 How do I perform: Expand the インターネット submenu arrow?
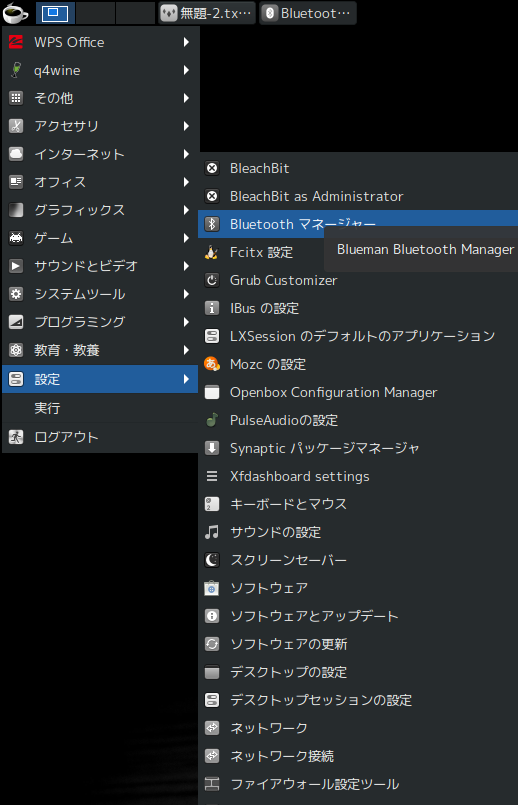pos(186,154)
